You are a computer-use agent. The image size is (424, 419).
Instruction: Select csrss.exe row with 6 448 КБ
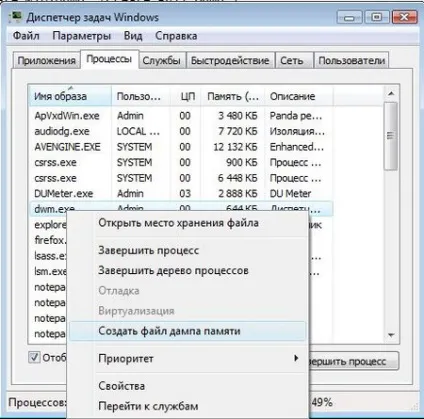point(180,178)
